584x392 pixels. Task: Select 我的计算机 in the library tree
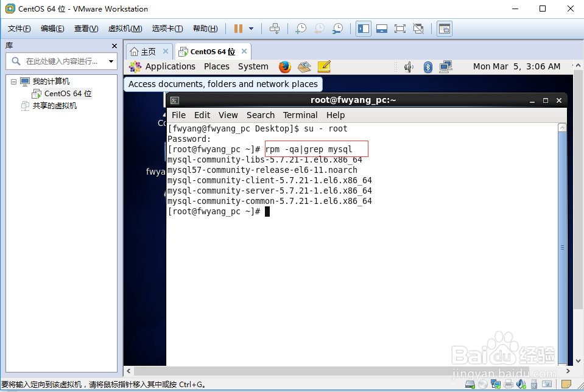51,81
